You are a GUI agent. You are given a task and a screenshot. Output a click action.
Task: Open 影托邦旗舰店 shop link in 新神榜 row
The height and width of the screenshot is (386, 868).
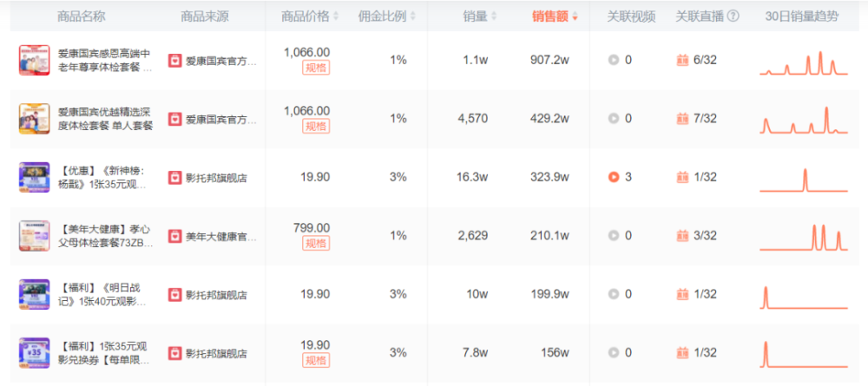216,178
